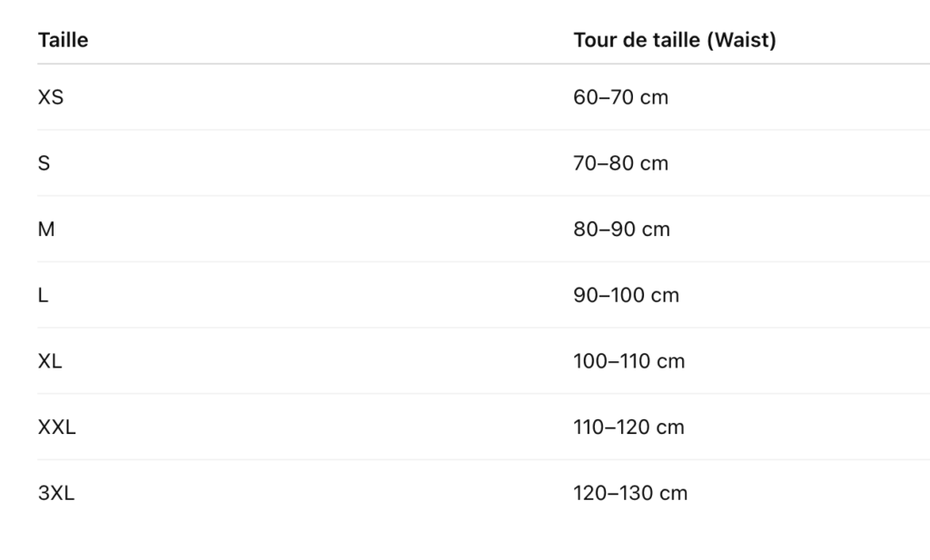
Task: Click the 110–120 cm waist value
Action: tap(628, 427)
